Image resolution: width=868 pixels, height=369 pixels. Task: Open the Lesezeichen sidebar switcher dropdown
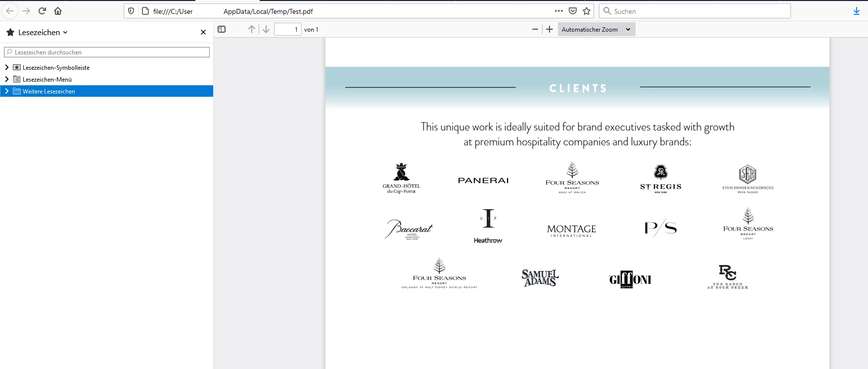(x=37, y=32)
